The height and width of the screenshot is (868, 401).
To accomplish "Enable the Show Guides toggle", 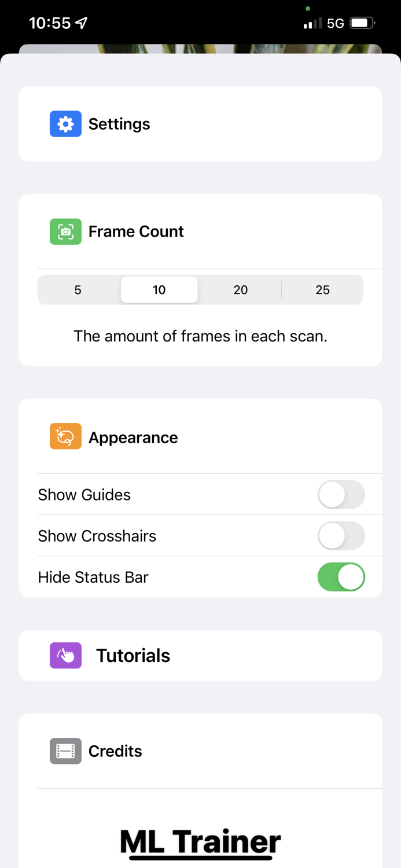I will click(341, 495).
